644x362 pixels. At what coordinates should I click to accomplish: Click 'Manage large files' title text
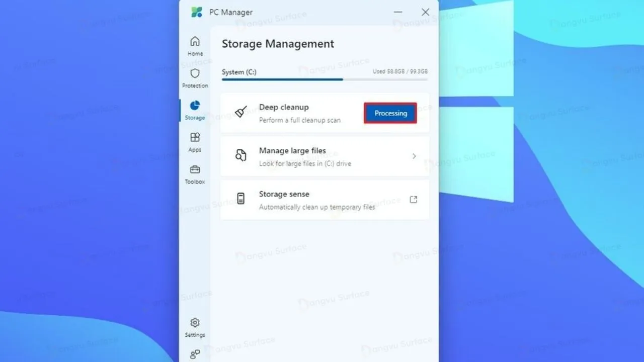292,150
